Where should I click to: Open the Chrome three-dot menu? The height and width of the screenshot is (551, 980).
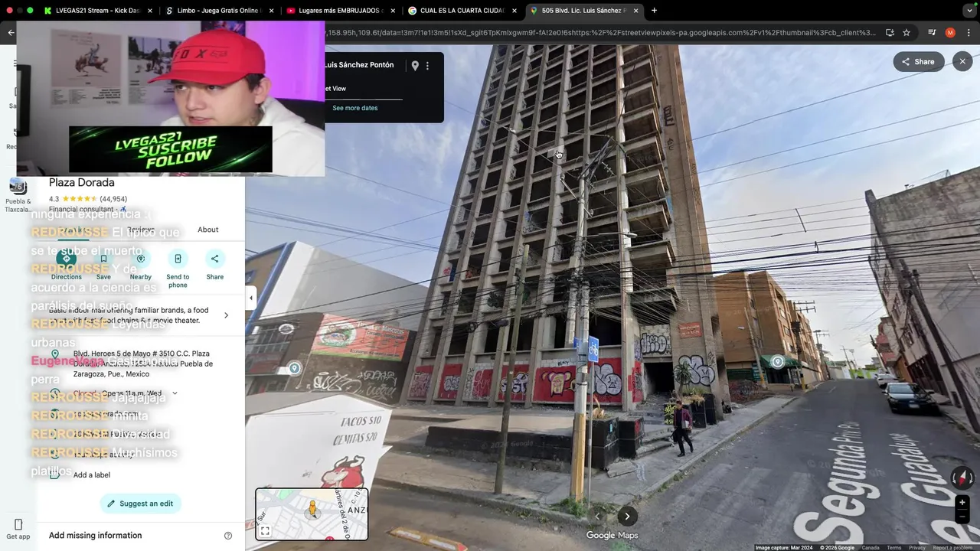coord(969,33)
